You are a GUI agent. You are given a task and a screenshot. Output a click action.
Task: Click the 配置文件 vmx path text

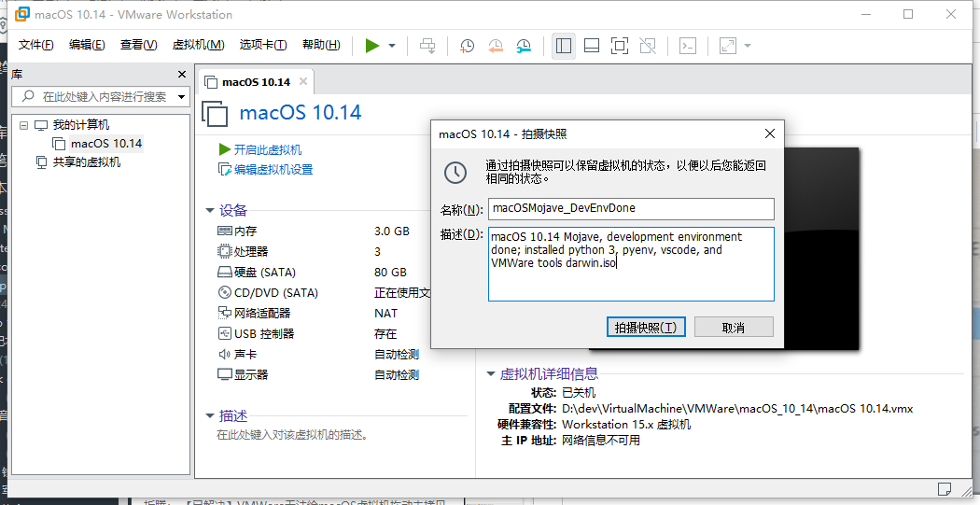point(737,409)
